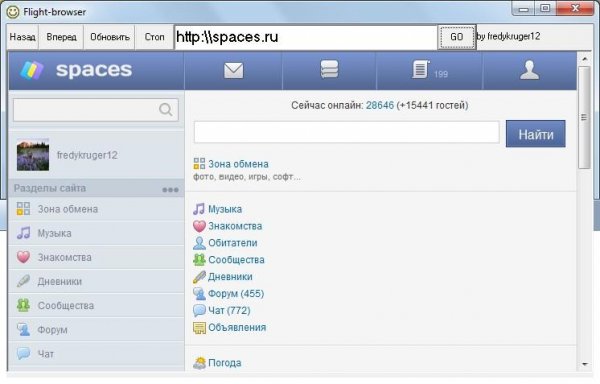This screenshot has height=384, width=600.
Task: Open the mail envelope icon in header
Action: 233,70
